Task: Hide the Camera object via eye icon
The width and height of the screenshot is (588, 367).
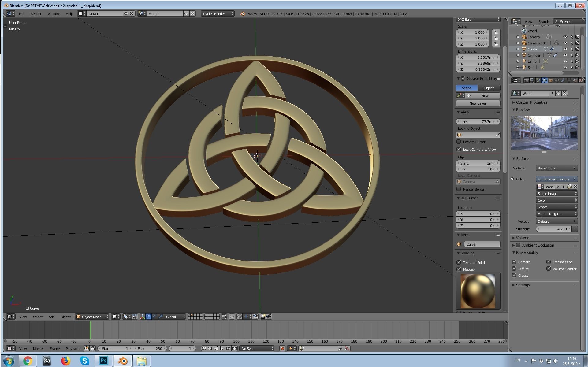Action: (x=565, y=37)
